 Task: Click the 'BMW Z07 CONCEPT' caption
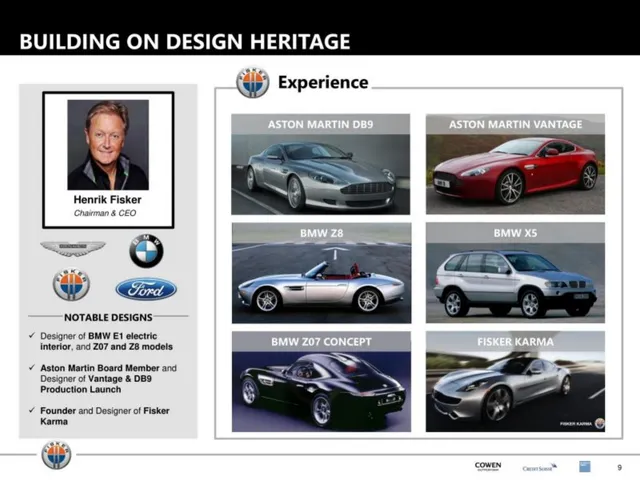[x=321, y=342]
